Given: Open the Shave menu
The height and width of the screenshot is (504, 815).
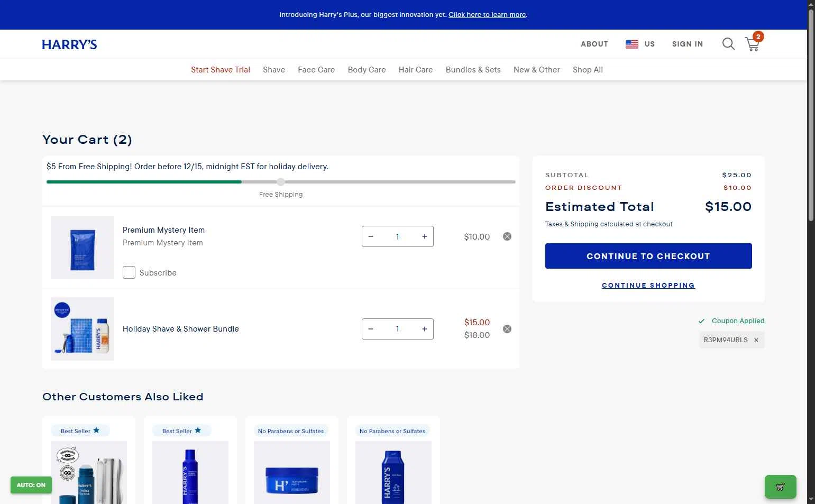Looking at the screenshot, I should point(274,70).
